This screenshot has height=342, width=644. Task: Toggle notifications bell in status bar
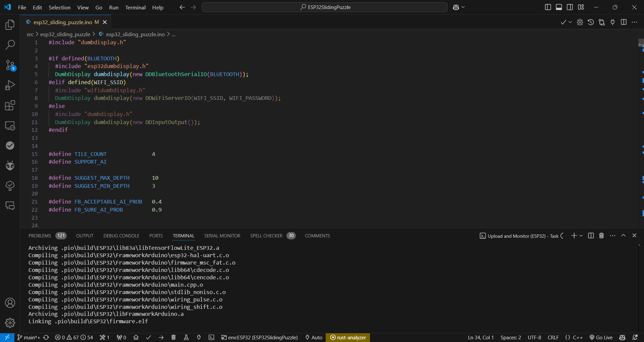[x=635, y=337]
